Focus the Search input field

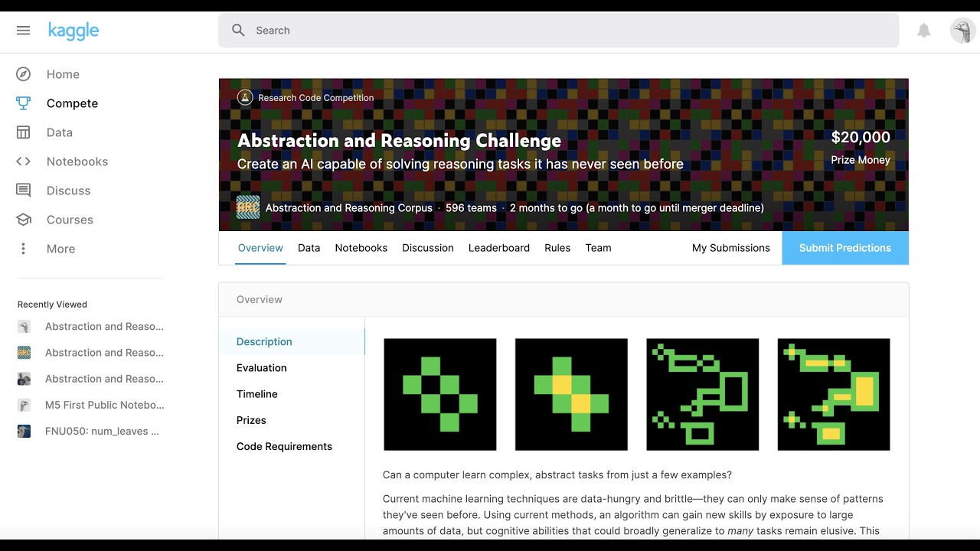point(559,31)
